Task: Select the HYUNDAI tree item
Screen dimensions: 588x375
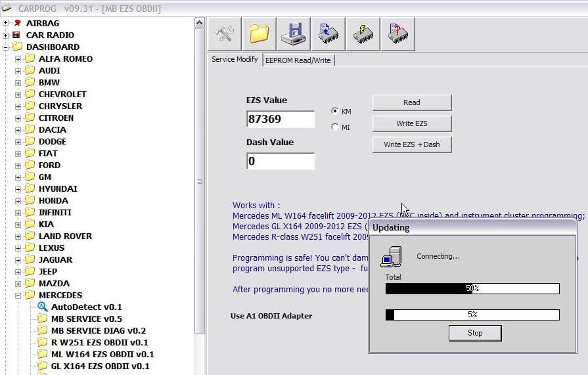Action: point(58,188)
